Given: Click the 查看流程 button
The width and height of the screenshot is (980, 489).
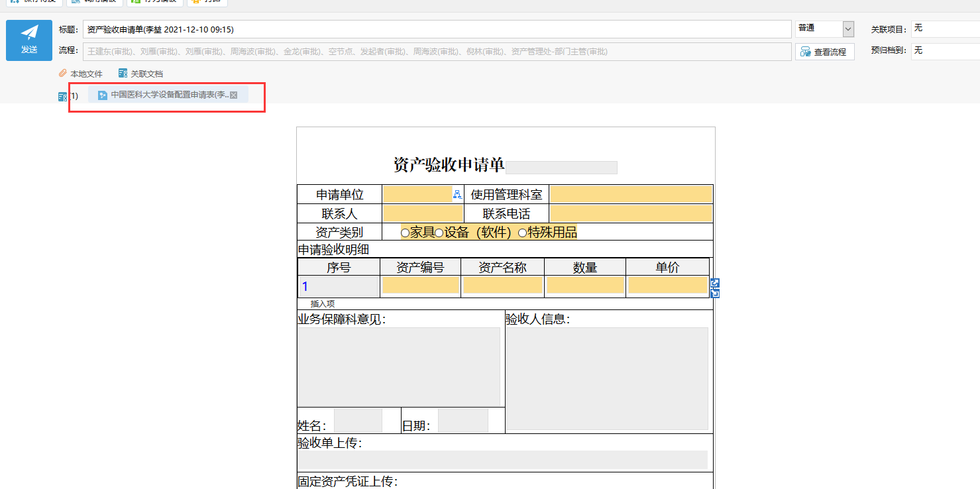Looking at the screenshot, I should click(x=825, y=52).
